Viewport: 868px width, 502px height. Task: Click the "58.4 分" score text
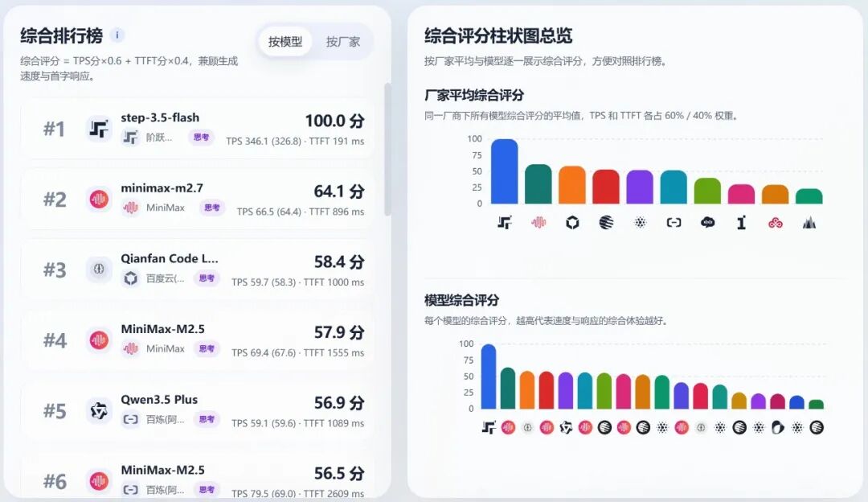339,261
